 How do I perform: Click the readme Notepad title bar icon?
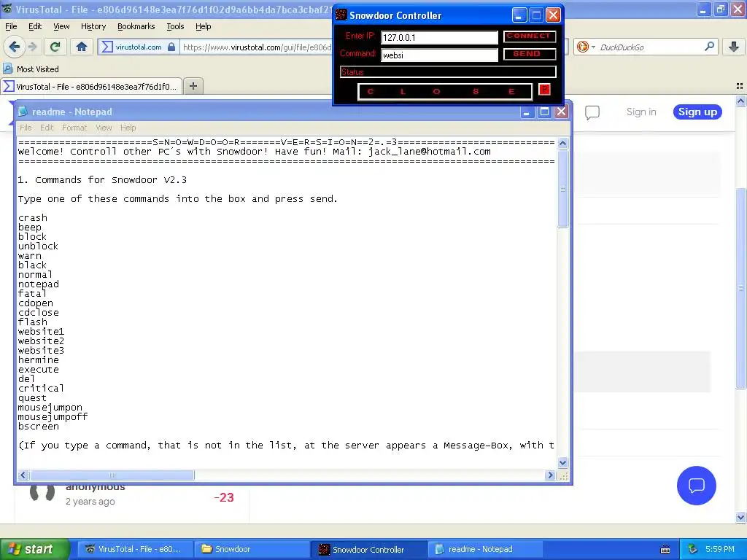tap(23, 112)
